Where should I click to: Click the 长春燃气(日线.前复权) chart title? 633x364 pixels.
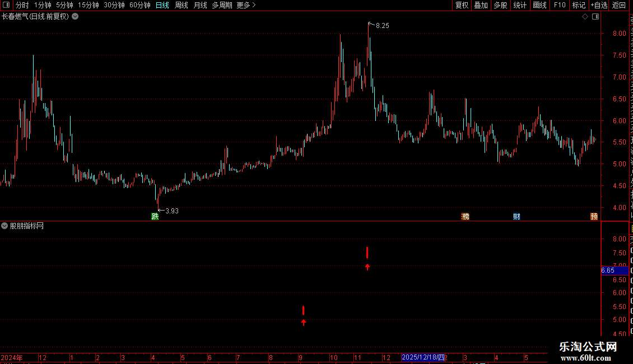35,17
